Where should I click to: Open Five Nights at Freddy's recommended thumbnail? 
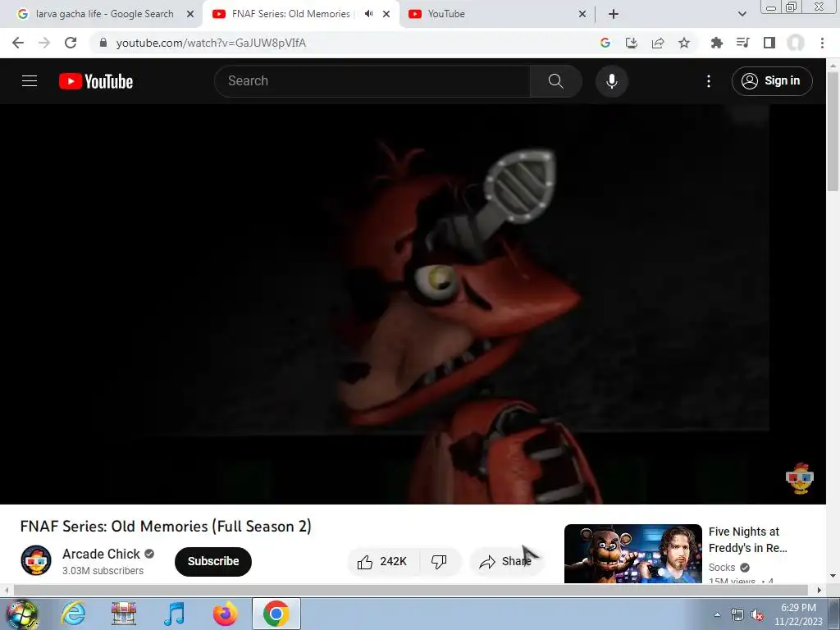[632, 553]
